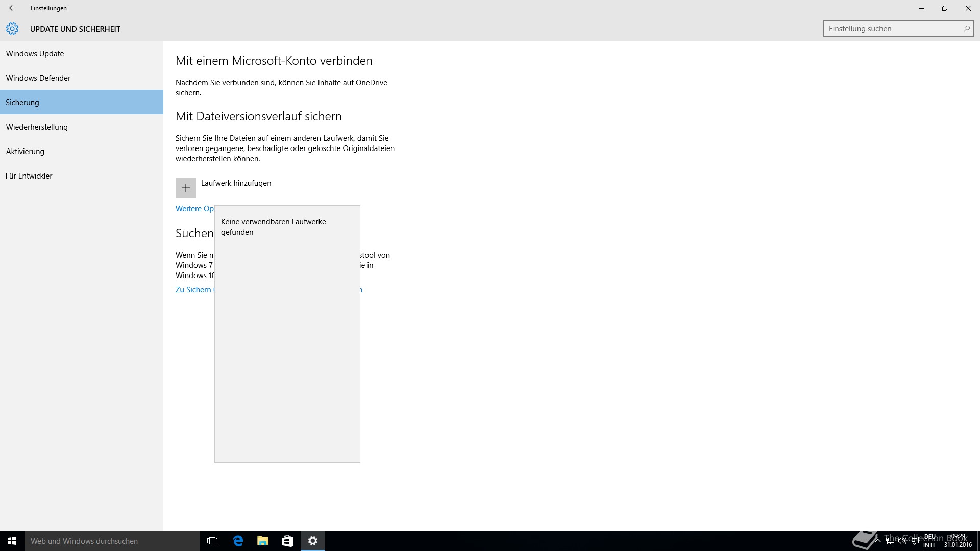Open the network status tray icon
Image resolution: width=980 pixels, height=551 pixels.
click(890, 541)
